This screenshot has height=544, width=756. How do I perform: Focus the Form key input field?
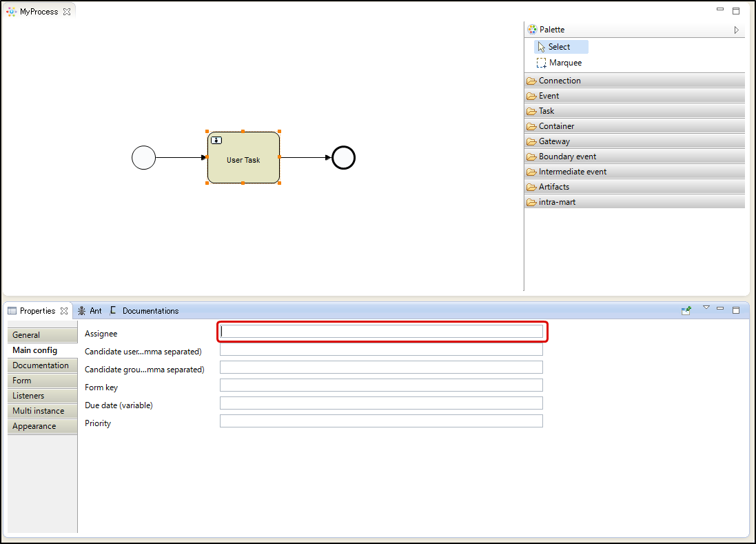381,385
